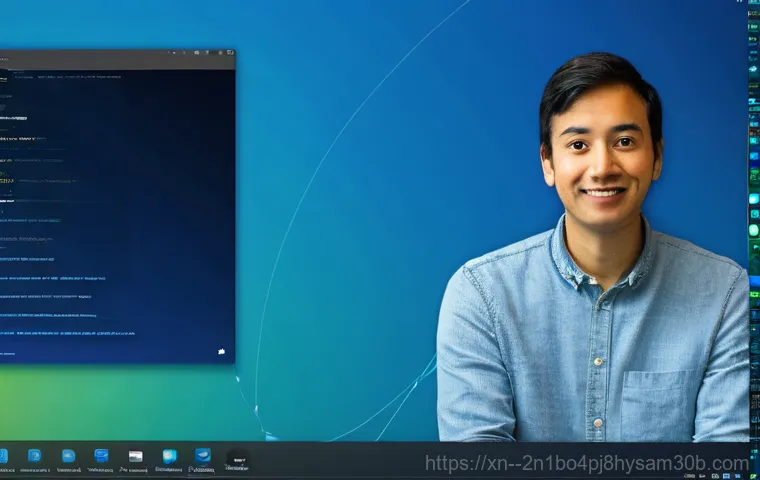Click the gray-white rectangular taskbar icon

[x=135, y=456]
